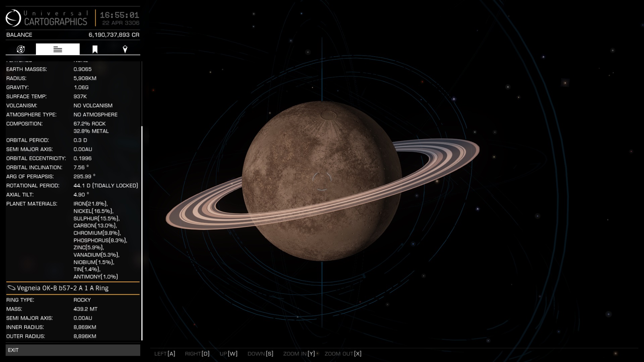This screenshot has height=362, width=644.
Task: Click Arg of Periapsis value 295.99 °
Action: 85,176
